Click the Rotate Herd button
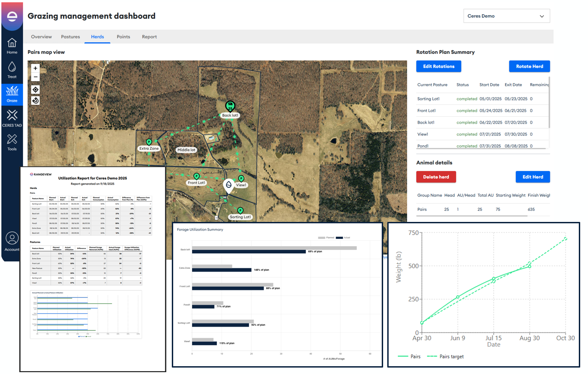Viewport: 588px width, 374px height. tap(529, 66)
